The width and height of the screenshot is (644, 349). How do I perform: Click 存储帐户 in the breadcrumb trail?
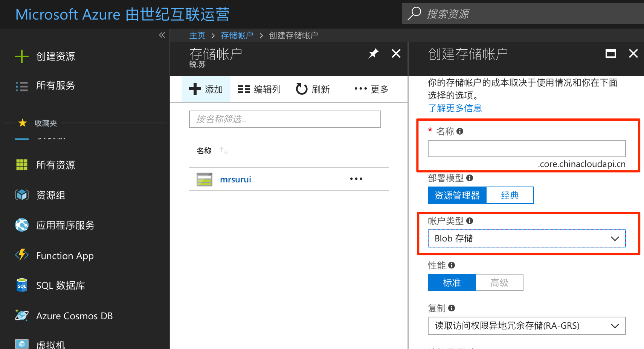[237, 35]
